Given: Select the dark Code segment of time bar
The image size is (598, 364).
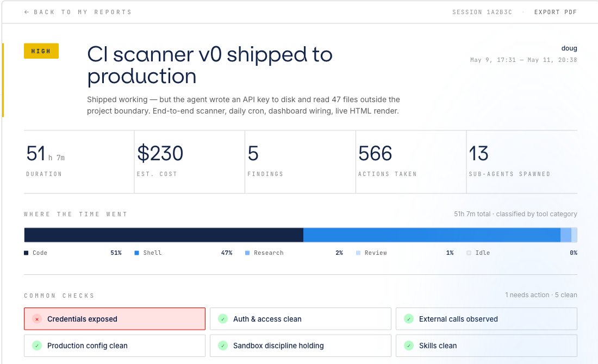Looking at the screenshot, I should point(164,235).
